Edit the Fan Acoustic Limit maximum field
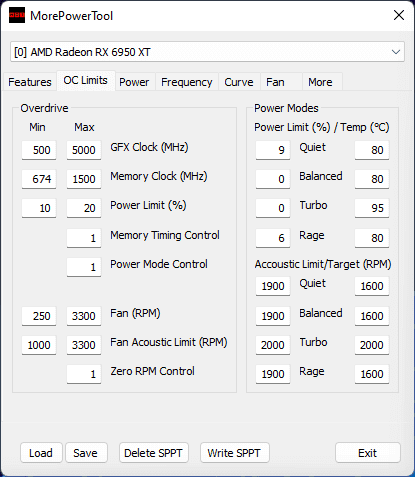This screenshot has width=415, height=477. [x=84, y=345]
